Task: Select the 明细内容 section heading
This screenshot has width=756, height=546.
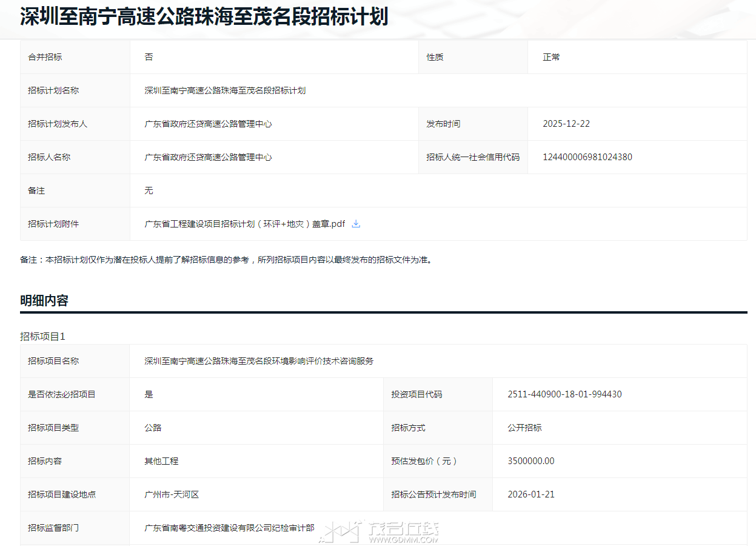Action: (44, 301)
